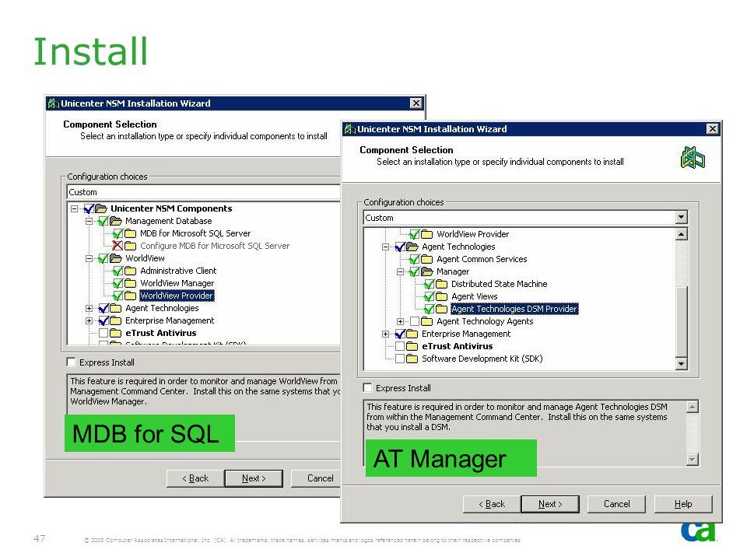Click the red X mark on Configure MDB item
This screenshot has width=747, height=560.
click(117, 246)
